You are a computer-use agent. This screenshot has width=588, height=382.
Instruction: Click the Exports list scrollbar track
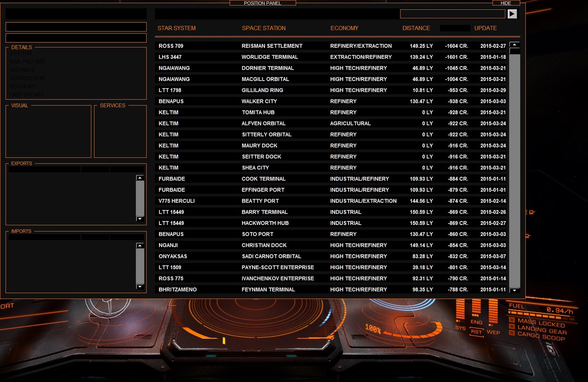pyautogui.click(x=140, y=198)
